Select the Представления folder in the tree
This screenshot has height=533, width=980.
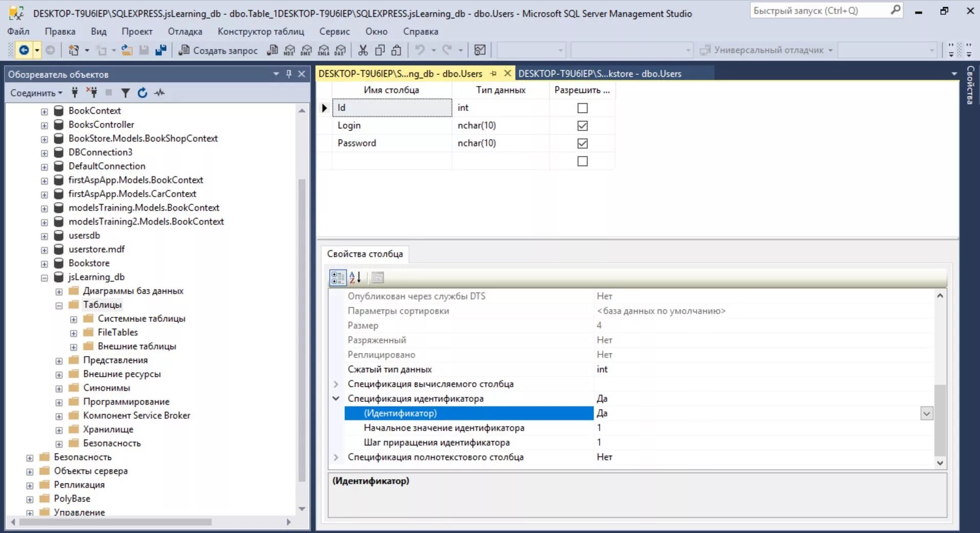click(x=115, y=360)
